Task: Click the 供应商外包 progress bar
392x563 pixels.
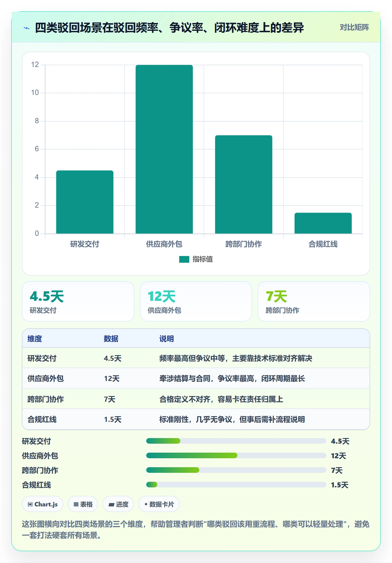Action: 236,455
